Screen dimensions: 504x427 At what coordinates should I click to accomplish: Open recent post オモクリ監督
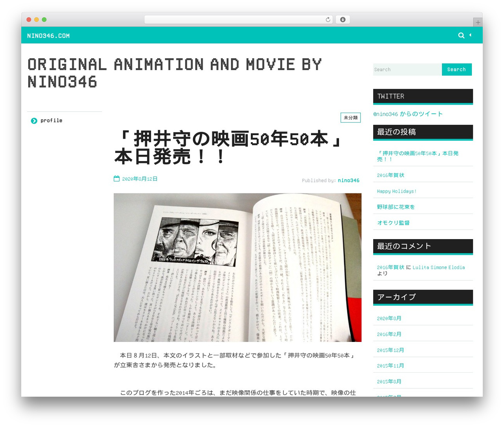coord(393,223)
